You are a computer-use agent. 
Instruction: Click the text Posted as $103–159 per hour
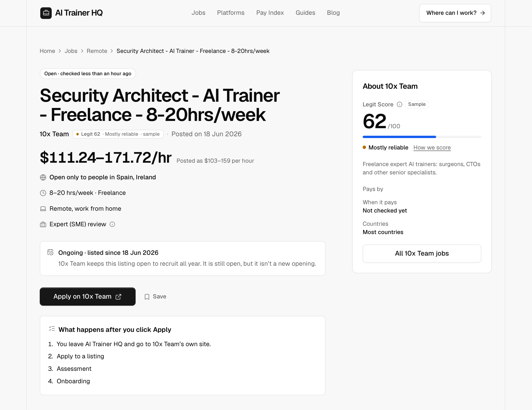point(215,161)
